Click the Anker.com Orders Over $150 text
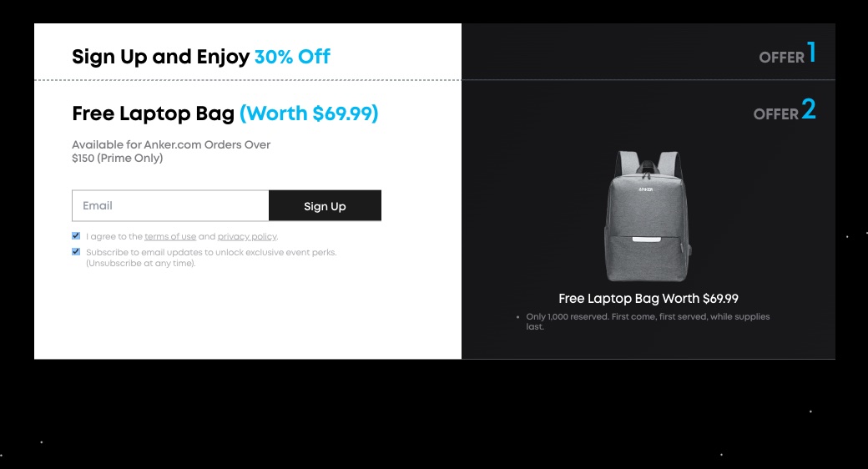 point(171,151)
